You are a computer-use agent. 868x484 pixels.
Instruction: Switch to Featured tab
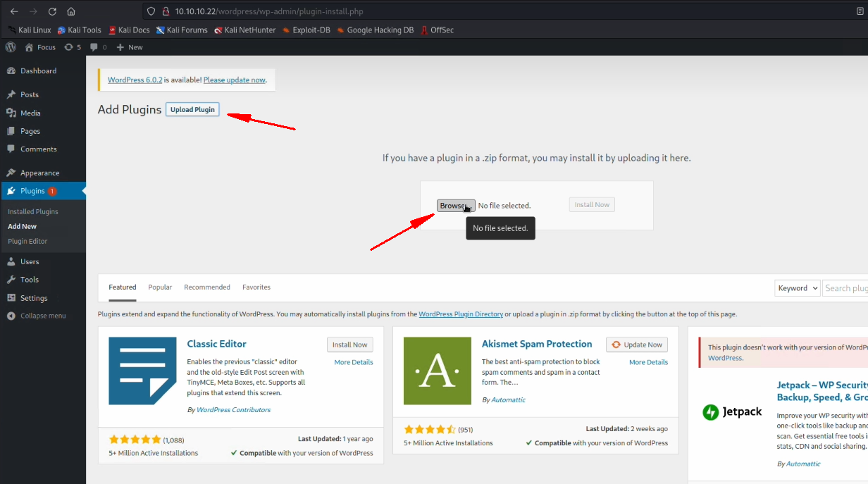123,287
